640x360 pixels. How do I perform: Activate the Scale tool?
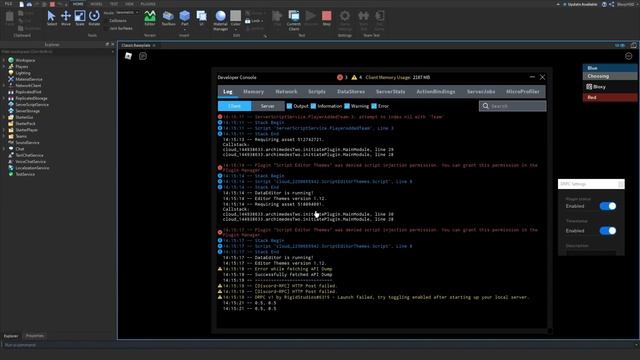pyautogui.click(x=80, y=18)
